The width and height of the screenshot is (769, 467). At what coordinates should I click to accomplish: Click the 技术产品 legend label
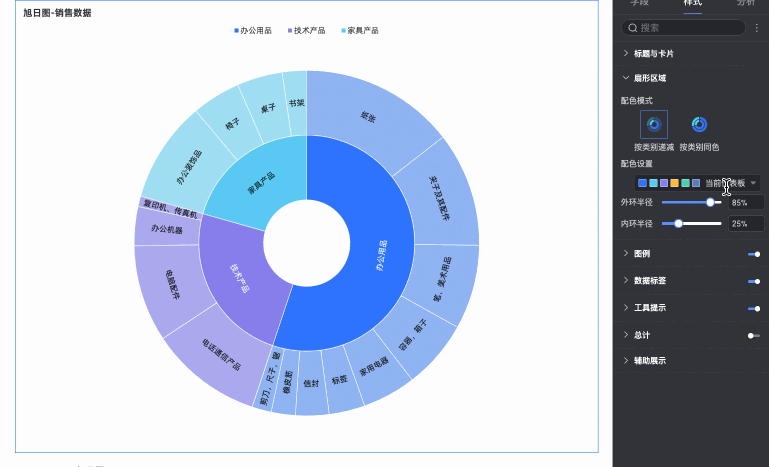pos(309,30)
